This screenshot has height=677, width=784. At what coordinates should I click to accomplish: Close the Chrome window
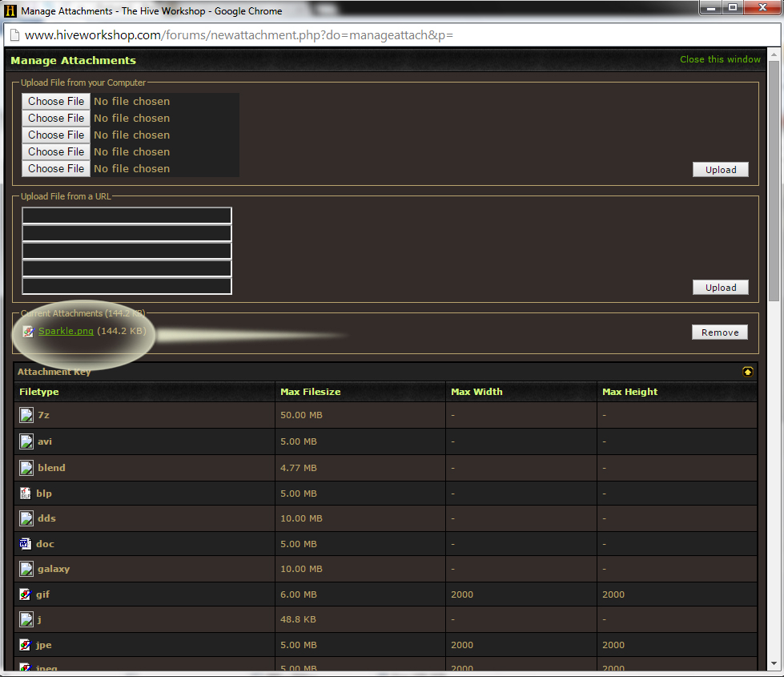pyautogui.click(x=763, y=7)
